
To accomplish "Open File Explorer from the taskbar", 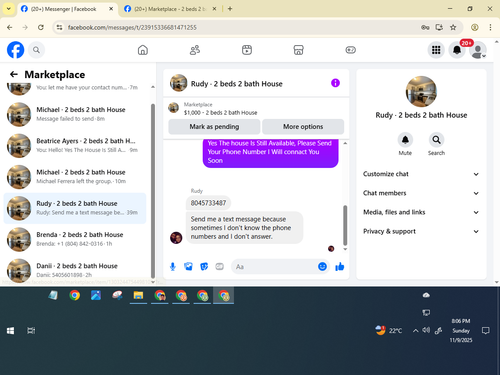I will coord(138,295).
